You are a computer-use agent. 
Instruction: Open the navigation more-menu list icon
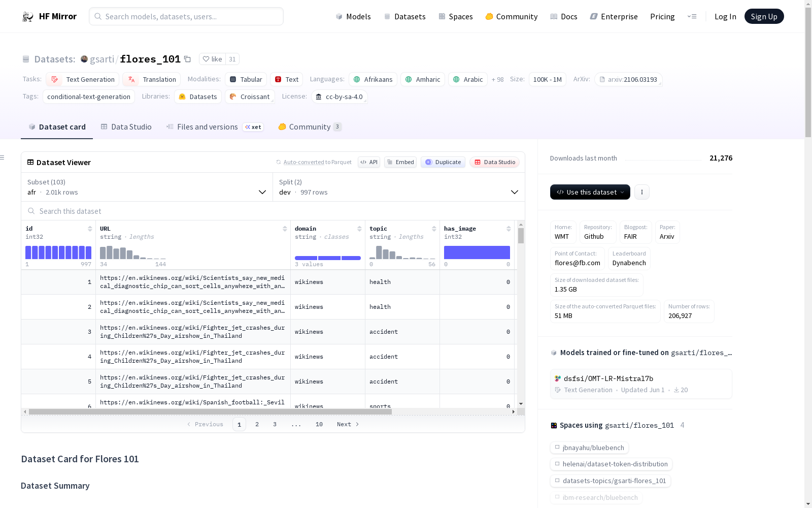click(692, 17)
